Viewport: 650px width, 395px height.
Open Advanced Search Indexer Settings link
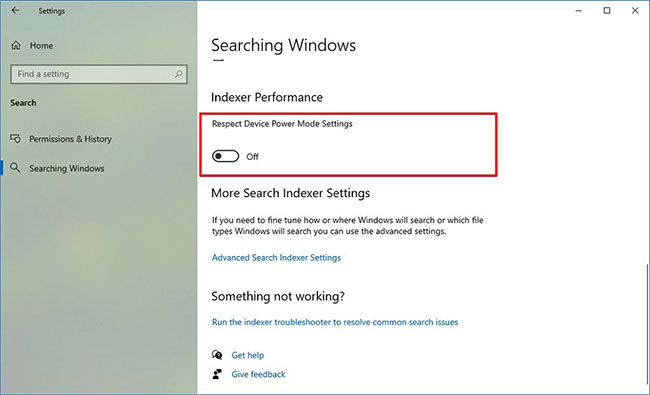[276, 257]
